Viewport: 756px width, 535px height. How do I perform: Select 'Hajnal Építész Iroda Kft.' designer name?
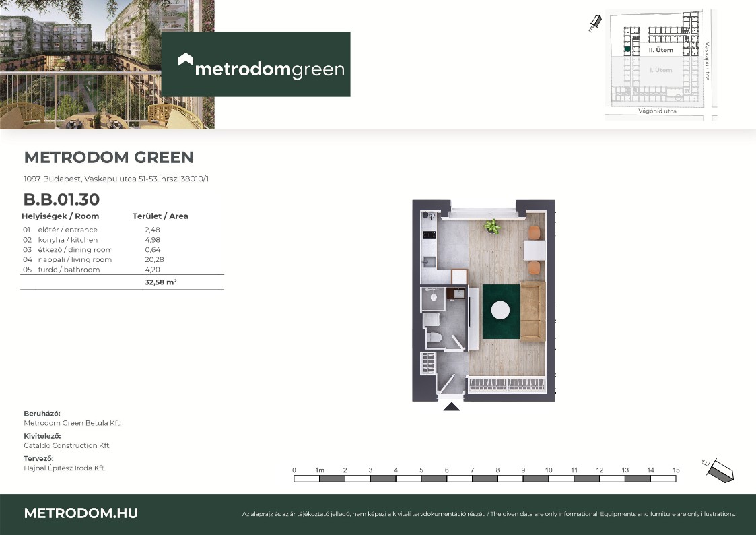click(x=65, y=468)
